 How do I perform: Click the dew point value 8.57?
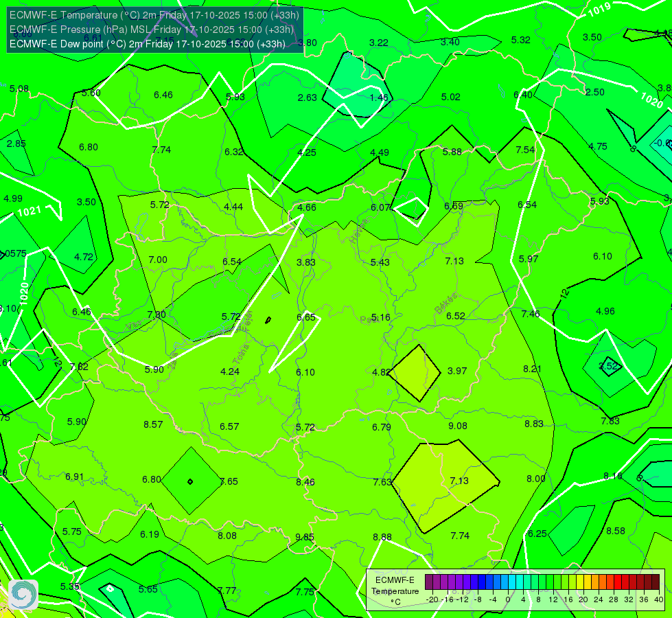pos(153,424)
